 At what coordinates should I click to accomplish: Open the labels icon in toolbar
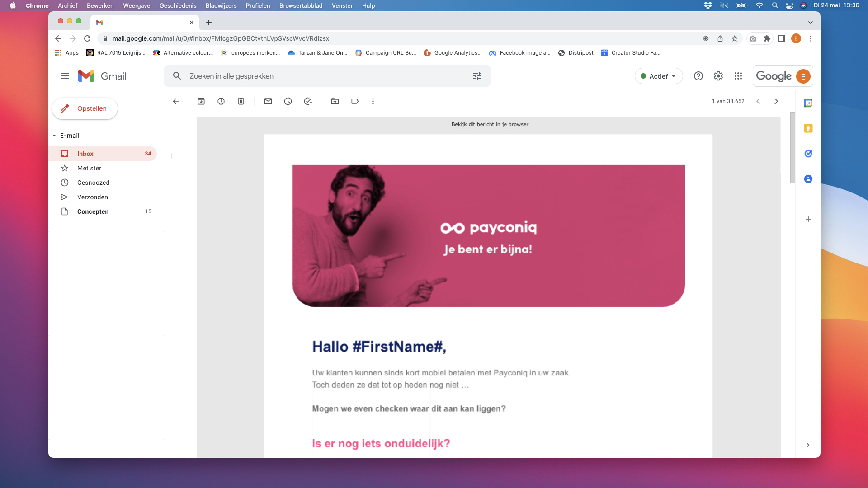(x=355, y=101)
